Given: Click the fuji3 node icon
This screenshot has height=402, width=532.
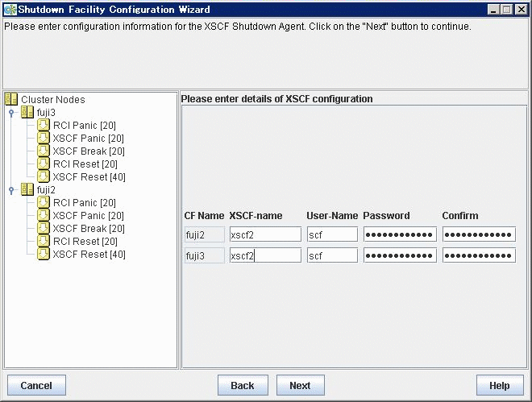Looking at the screenshot, I should point(27,112).
